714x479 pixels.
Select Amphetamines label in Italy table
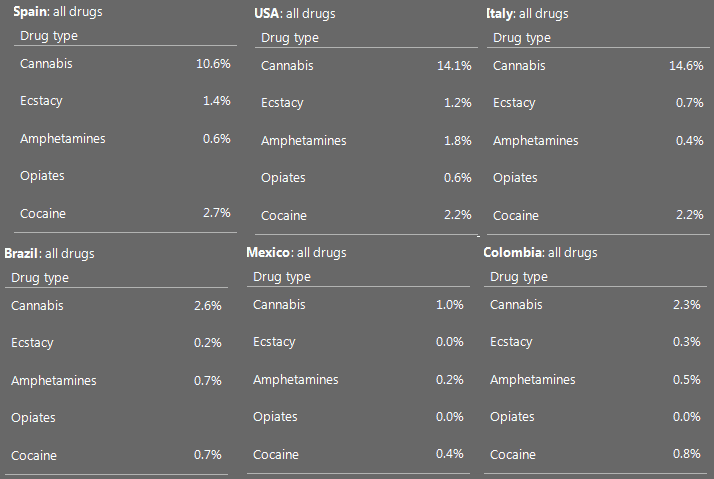click(x=536, y=141)
